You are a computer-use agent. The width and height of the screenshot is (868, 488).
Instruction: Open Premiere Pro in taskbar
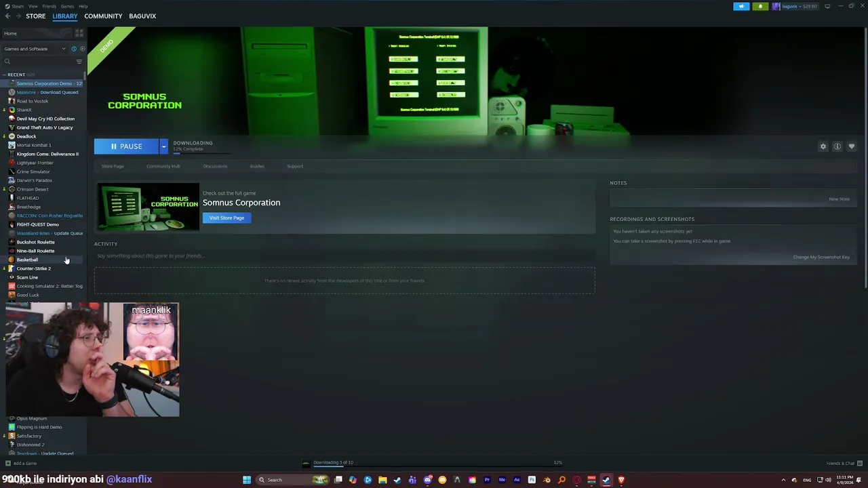pos(487,480)
